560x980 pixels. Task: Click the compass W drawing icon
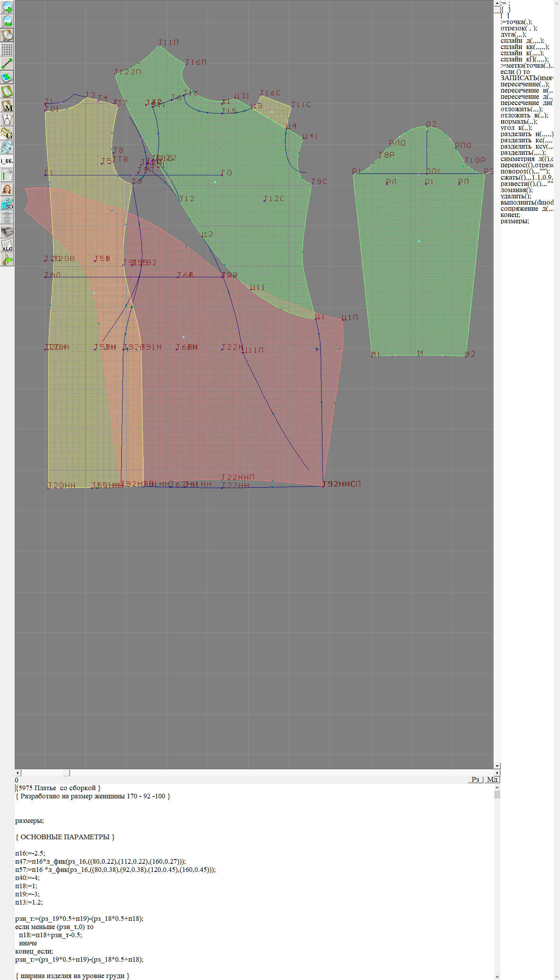tap(7, 119)
